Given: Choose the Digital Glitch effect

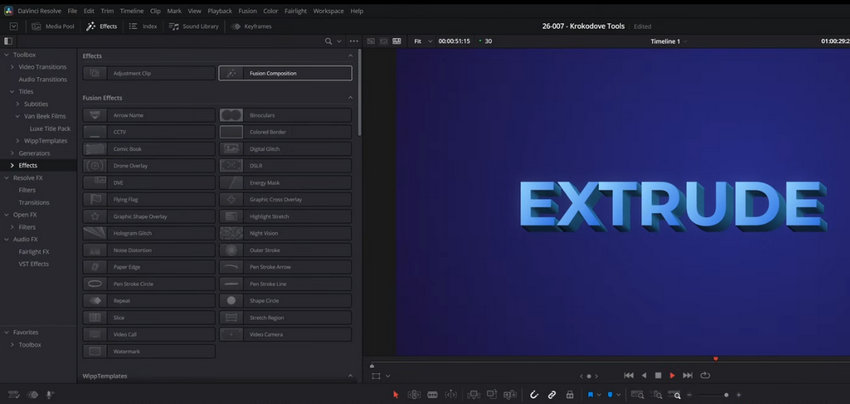Looking at the screenshot, I should click(285, 149).
